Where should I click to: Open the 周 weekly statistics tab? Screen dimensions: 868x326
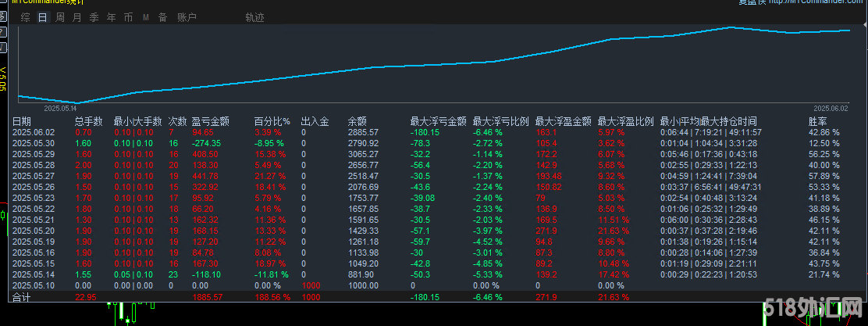[60, 18]
